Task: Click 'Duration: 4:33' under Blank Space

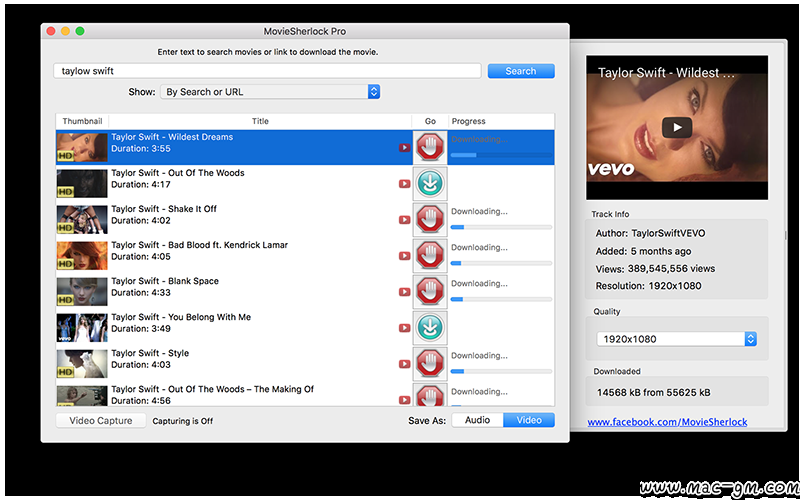Action: pyautogui.click(x=141, y=293)
